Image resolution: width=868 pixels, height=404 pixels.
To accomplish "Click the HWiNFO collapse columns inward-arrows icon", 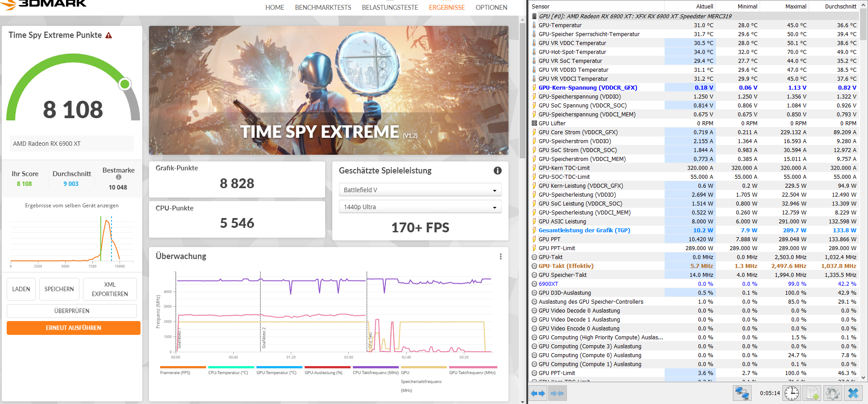I will 557,393.
